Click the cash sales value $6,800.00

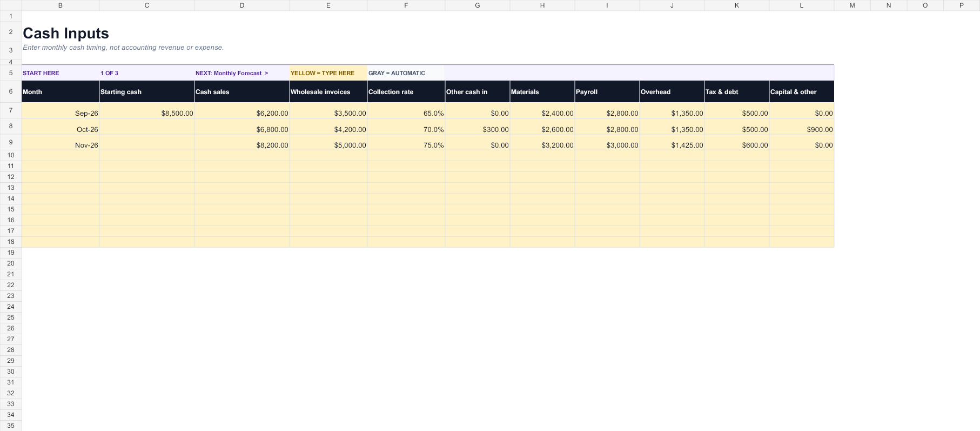point(242,127)
